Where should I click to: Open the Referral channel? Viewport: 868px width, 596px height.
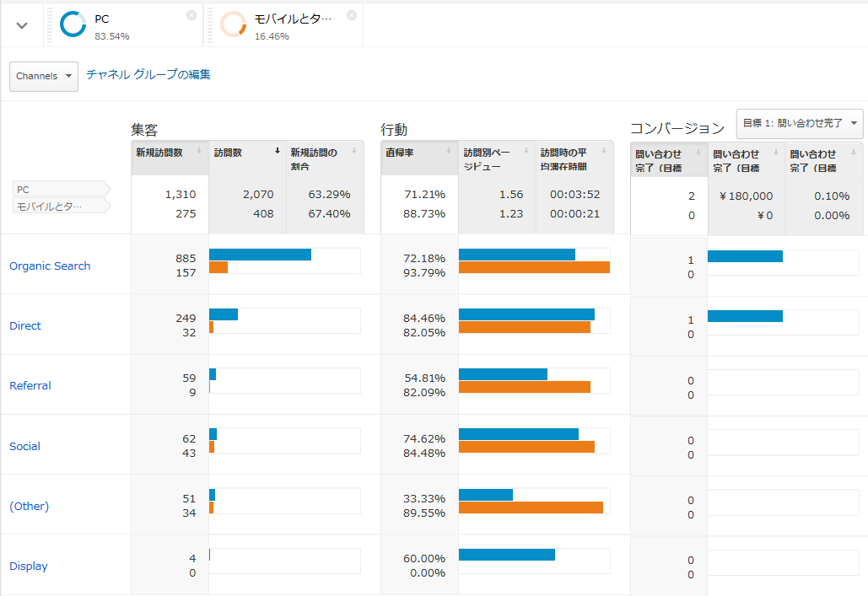point(30,385)
